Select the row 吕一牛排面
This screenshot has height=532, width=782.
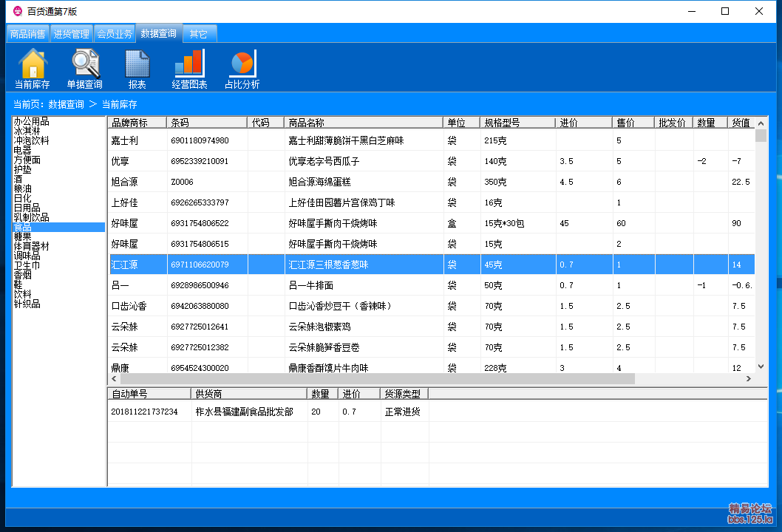coord(432,285)
